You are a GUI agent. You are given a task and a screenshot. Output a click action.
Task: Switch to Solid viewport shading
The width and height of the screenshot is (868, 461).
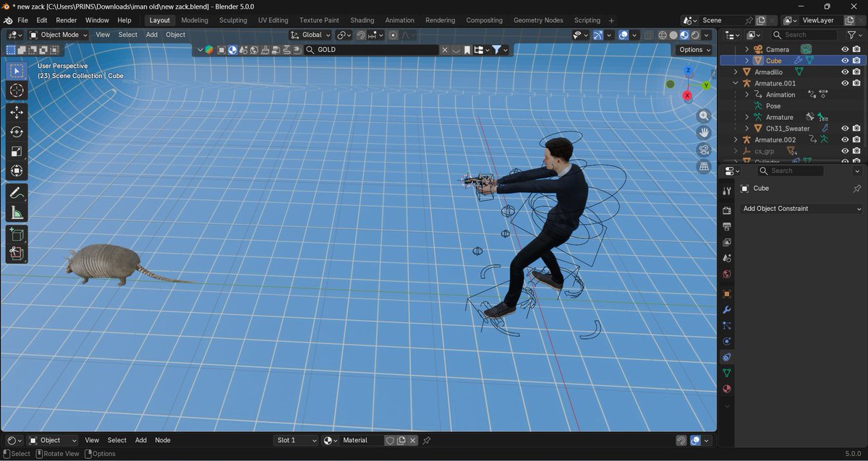673,35
